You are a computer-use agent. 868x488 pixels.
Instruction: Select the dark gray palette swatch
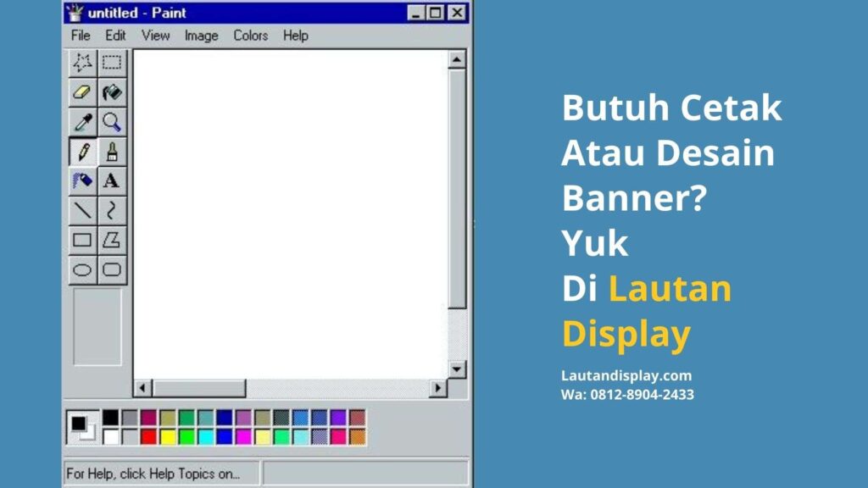[130, 418]
